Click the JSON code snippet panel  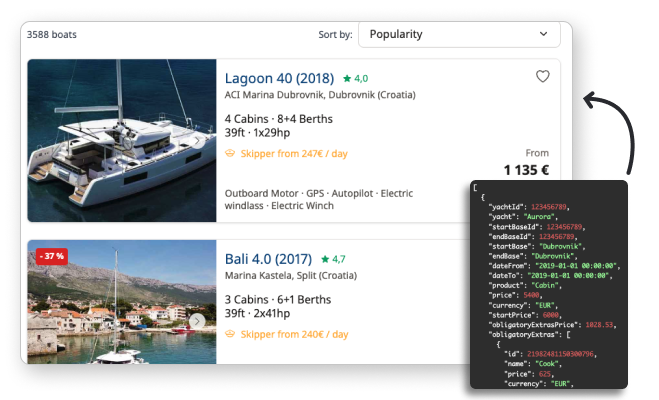[548, 285]
